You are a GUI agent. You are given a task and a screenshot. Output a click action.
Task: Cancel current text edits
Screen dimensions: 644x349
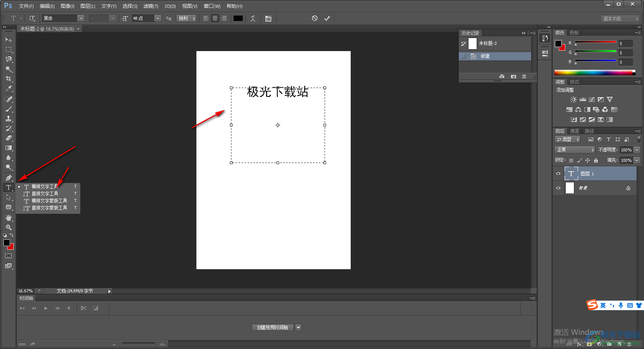(x=315, y=18)
